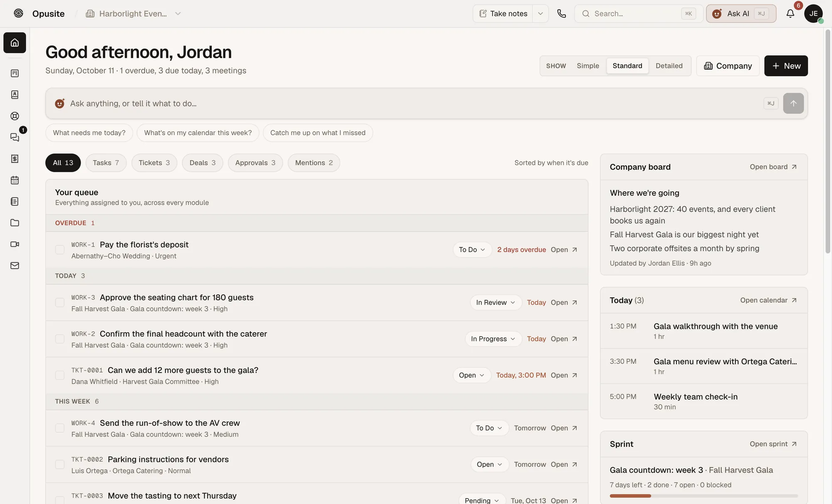Screen dimensions: 832x504
Task: Open the calendar icon in sidebar
Action: [x=15, y=180]
